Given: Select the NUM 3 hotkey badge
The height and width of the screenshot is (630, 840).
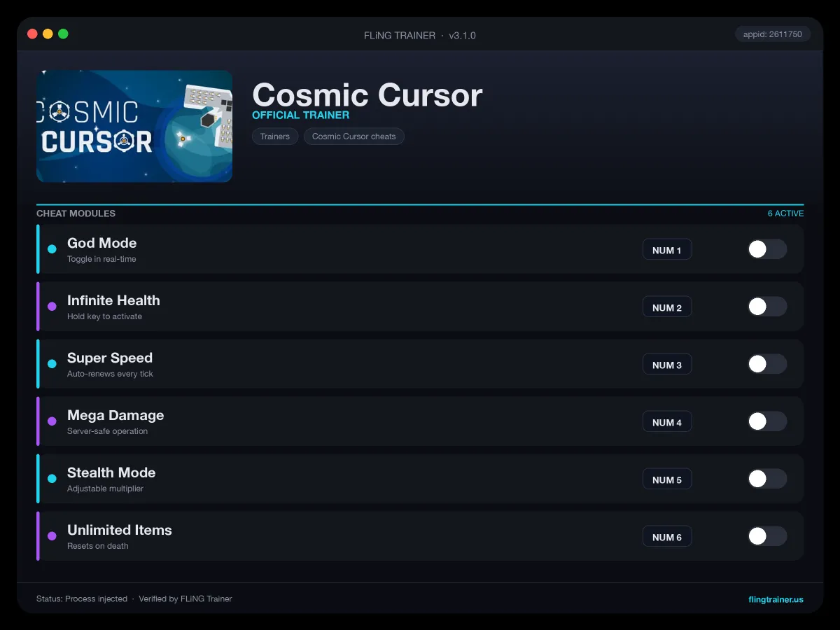Looking at the screenshot, I should pos(667,365).
